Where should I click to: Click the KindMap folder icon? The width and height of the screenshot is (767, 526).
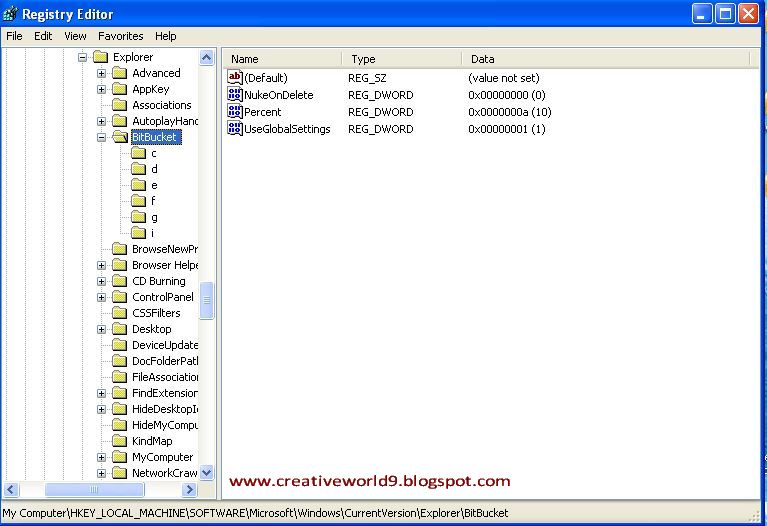pos(119,441)
